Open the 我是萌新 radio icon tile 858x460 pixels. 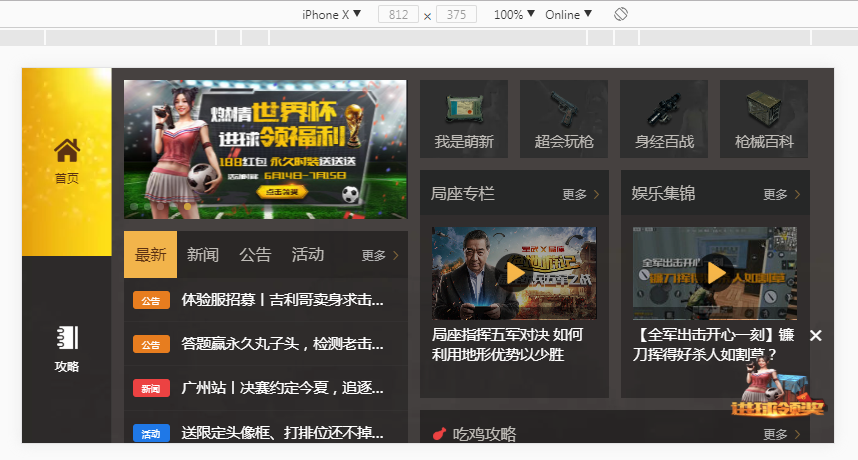tap(464, 118)
